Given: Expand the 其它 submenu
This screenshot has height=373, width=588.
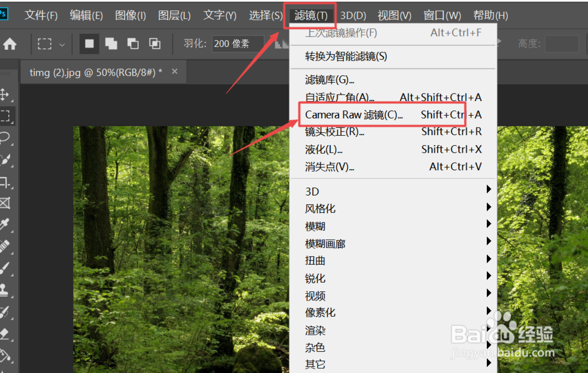Looking at the screenshot, I should point(393,364).
